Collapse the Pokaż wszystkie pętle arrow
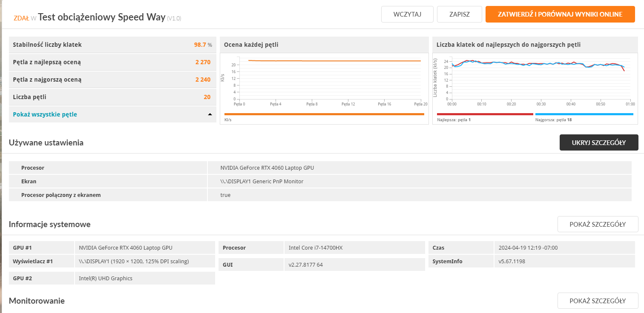This screenshot has height=313, width=644. pyautogui.click(x=210, y=114)
